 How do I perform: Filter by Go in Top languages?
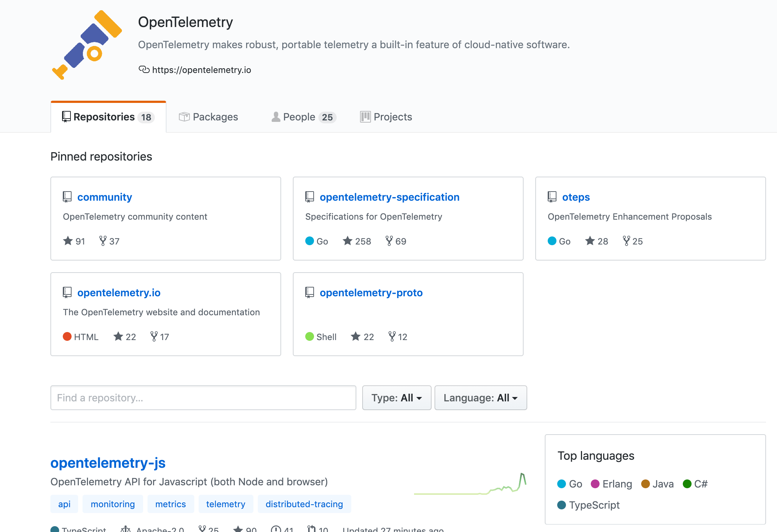(570, 484)
